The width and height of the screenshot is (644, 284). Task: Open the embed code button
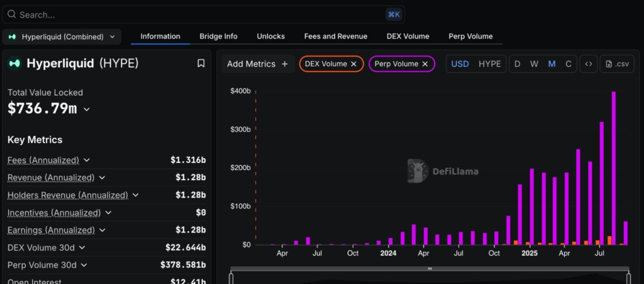(x=589, y=64)
